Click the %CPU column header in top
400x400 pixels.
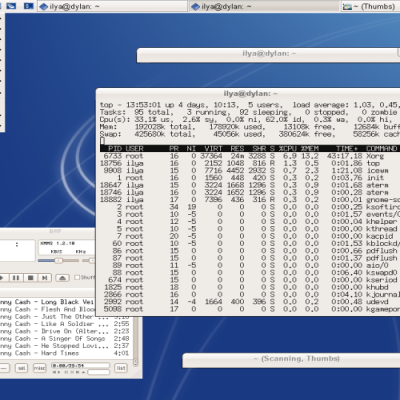tap(288, 148)
